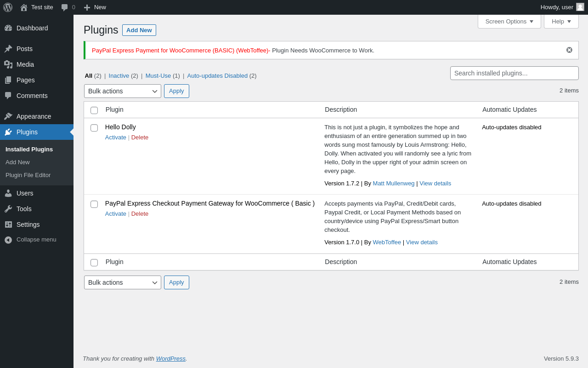Screen dimensions: 588x368
Task: Click the Pages icon in sidebar
Action: click(8, 80)
